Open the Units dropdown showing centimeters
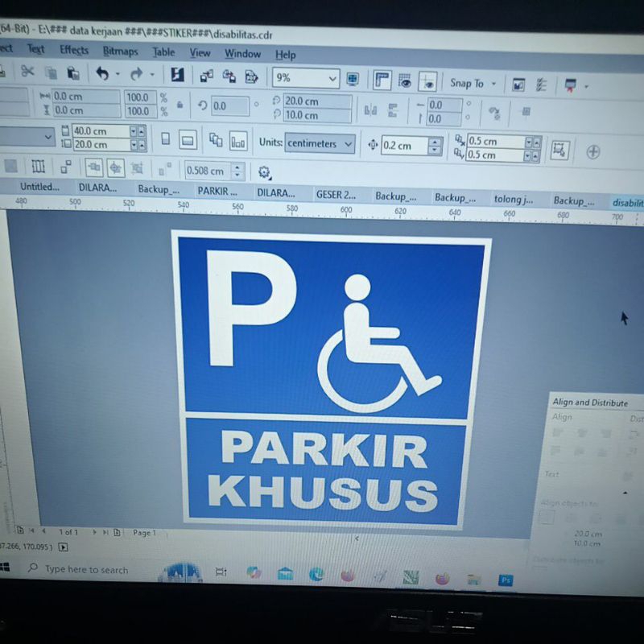The height and width of the screenshot is (644, 644). point(348,144)
